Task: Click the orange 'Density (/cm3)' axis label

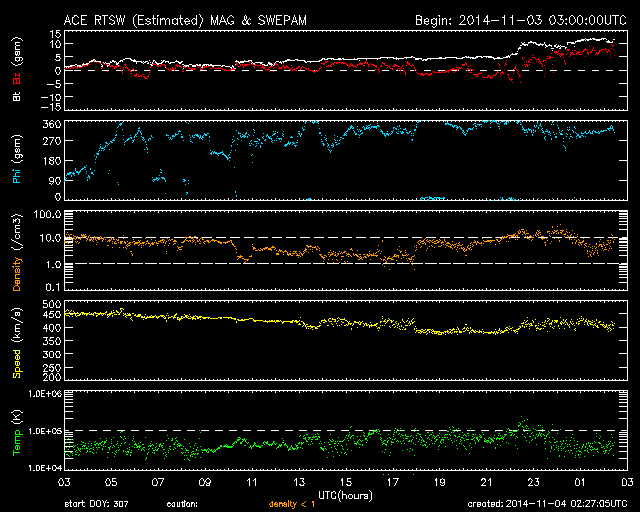Action: [17, 252]
